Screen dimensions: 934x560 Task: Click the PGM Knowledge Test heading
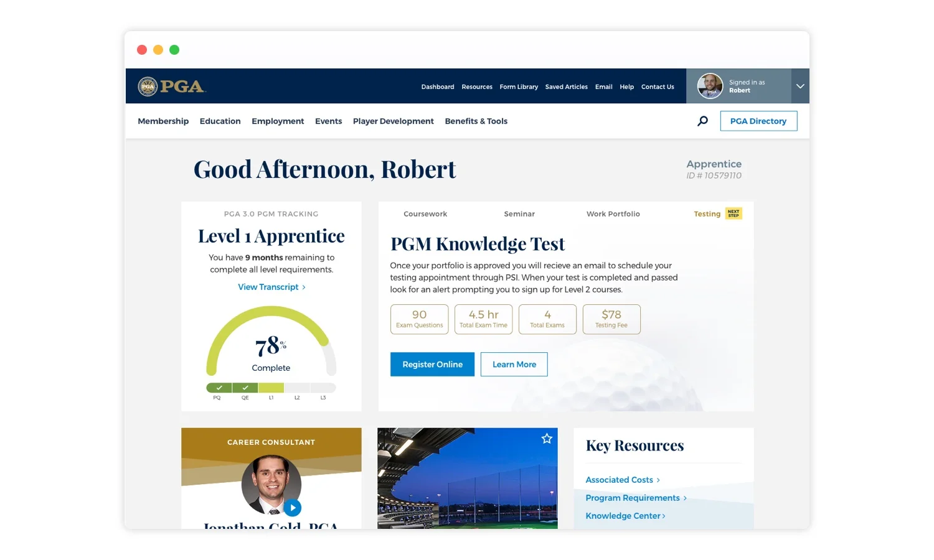click(x=478, y=244)
